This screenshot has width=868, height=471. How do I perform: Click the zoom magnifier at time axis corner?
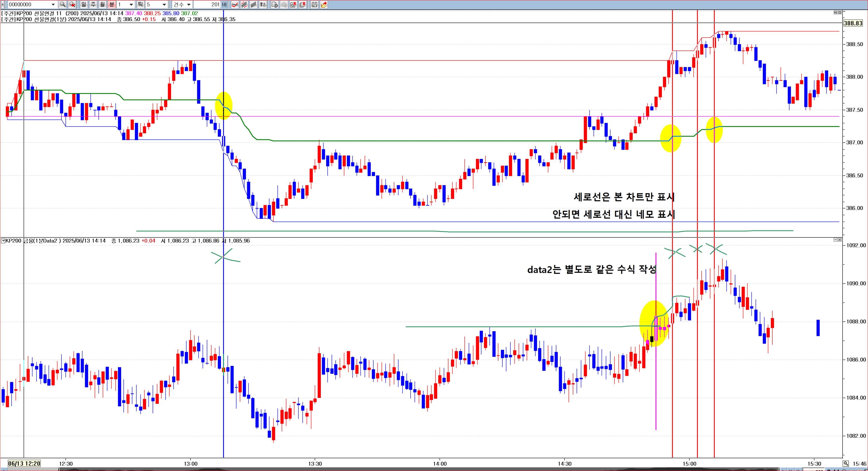click(846, 463)
